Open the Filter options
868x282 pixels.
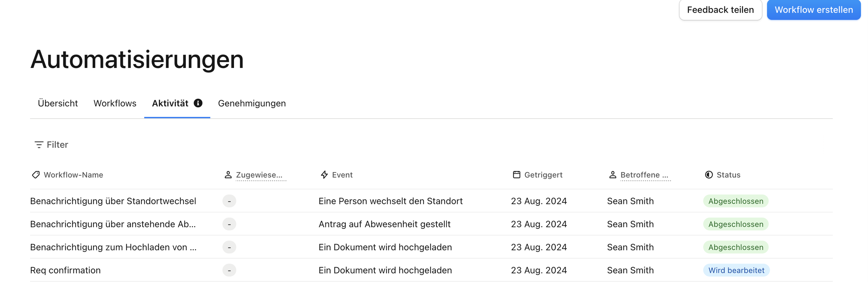(51, 145)
